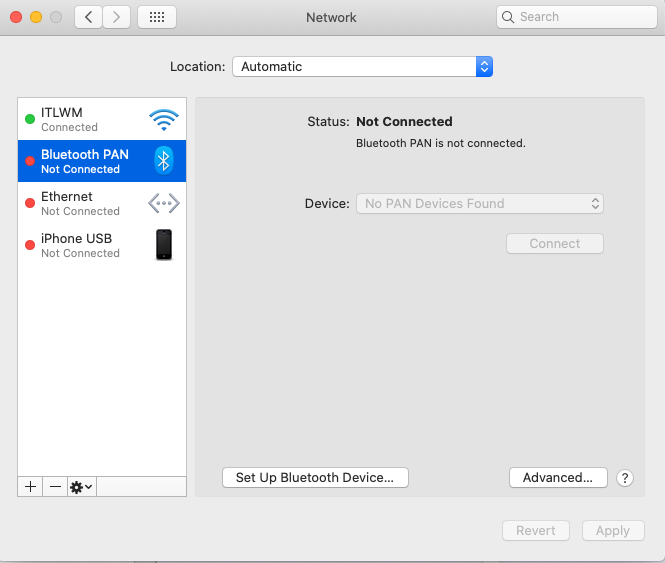Image resolution: width=665 pixels, height=563 pixels.
Task: Open the Device PAN devices dropdown
Action: pyautogui.click(x=480, y=203)
